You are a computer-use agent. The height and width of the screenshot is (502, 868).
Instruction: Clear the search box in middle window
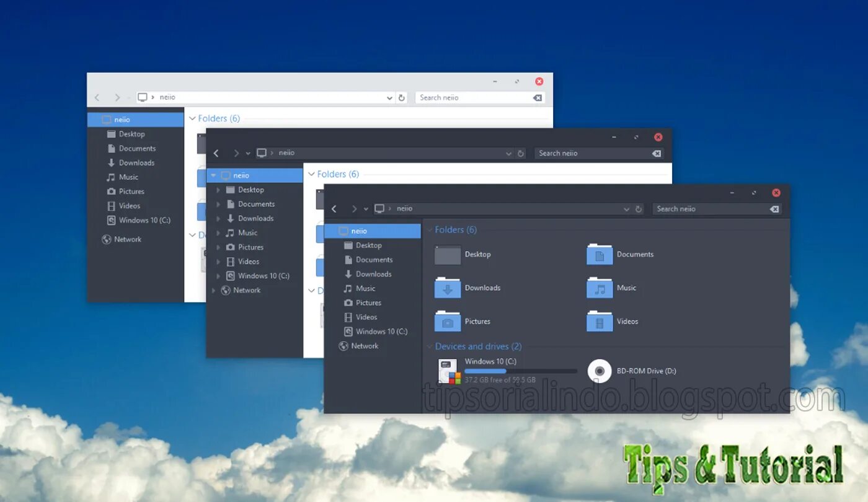tap(657, 153)
